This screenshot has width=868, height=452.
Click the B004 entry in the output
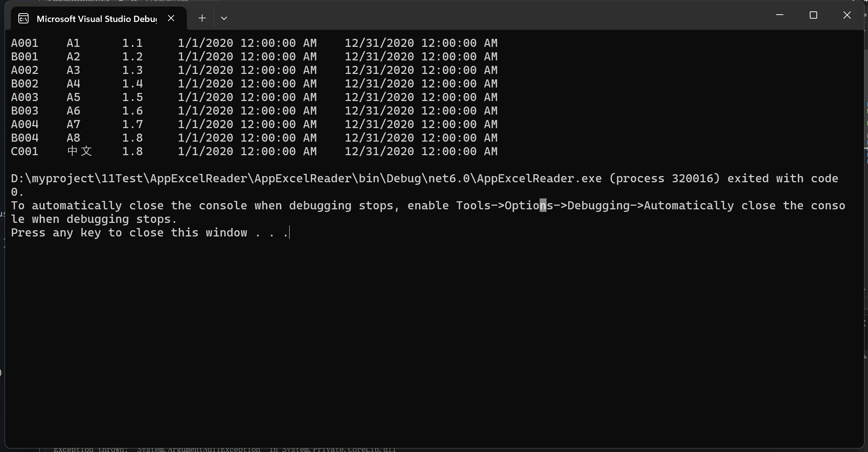point(25,138)
